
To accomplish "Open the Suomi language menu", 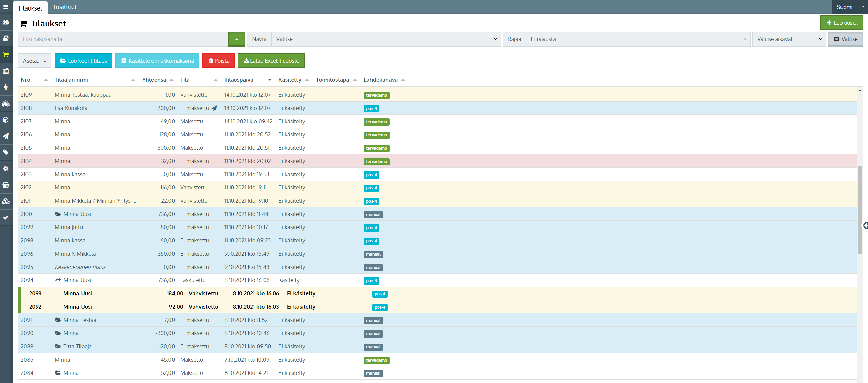I will (849, 7).
